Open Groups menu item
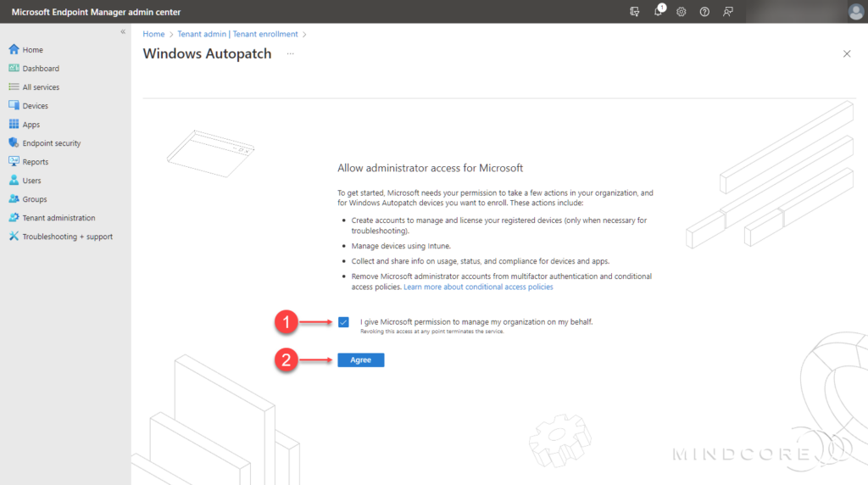The height and width of the screenshot is (485, 868). pyautogui.click(x=34, y=199)
